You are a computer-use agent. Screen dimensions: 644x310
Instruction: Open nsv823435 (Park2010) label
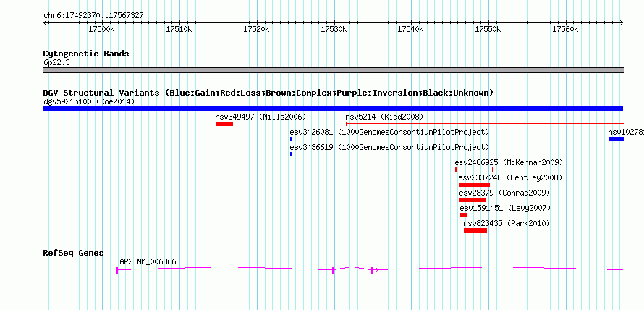(x=507, y=223)
